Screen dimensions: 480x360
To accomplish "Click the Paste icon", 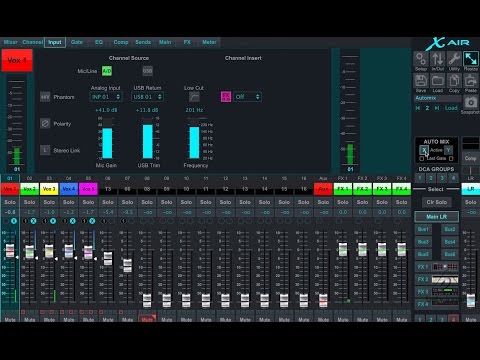I will coord(471,81).
